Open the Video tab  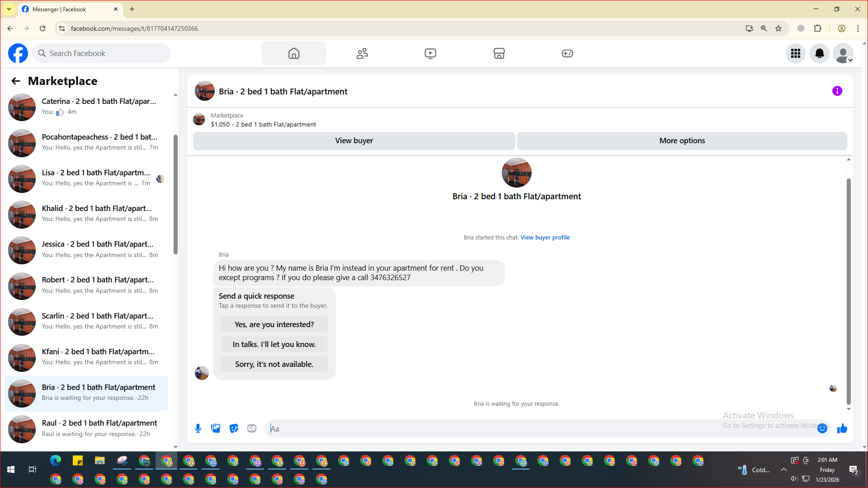tap(430, 53)
